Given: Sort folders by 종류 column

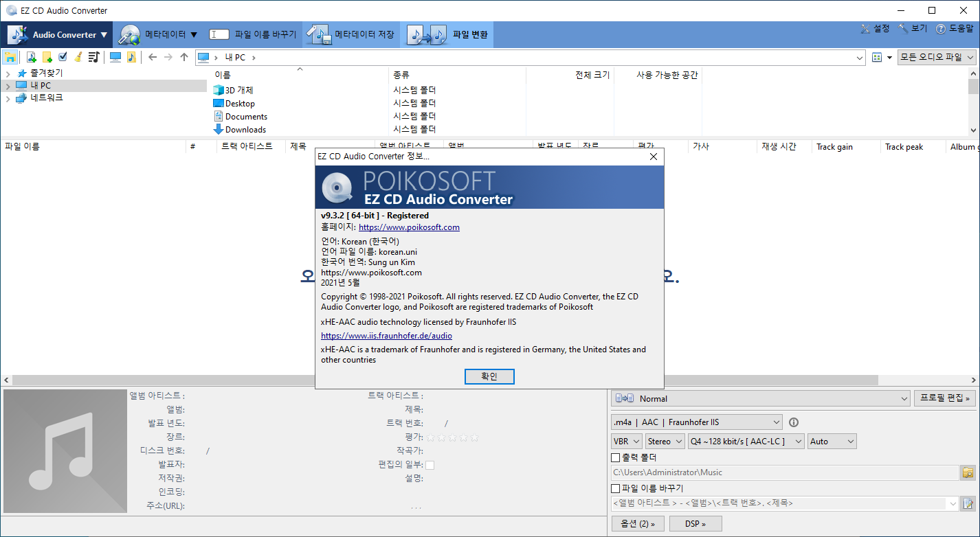Looking at the screenshot, I should (457, 75).
